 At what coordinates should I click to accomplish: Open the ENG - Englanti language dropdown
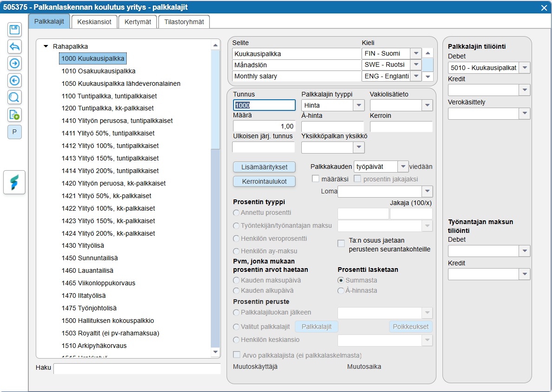416,76
